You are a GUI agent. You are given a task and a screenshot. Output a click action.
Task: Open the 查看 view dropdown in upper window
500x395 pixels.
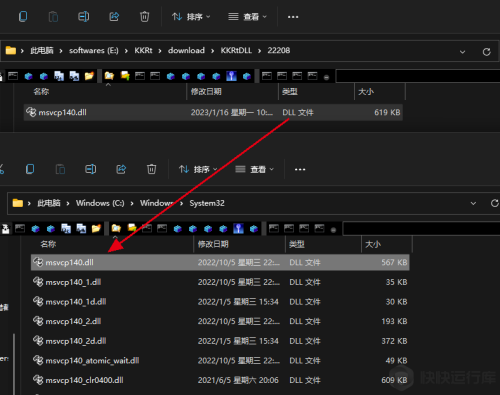[247, 17]
